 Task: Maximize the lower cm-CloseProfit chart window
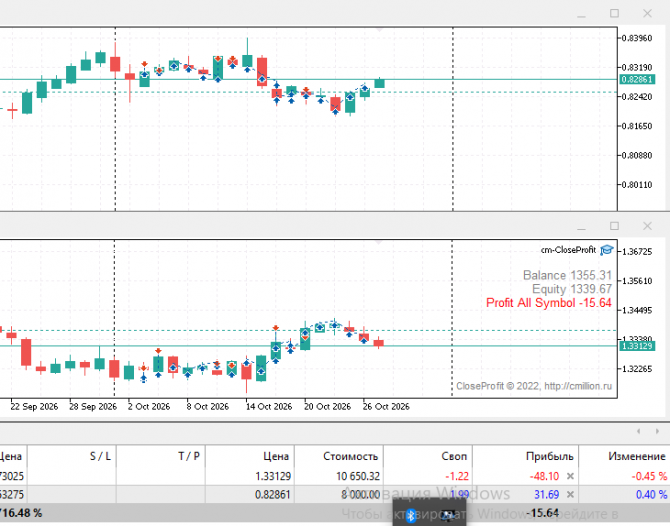(614, 226)
